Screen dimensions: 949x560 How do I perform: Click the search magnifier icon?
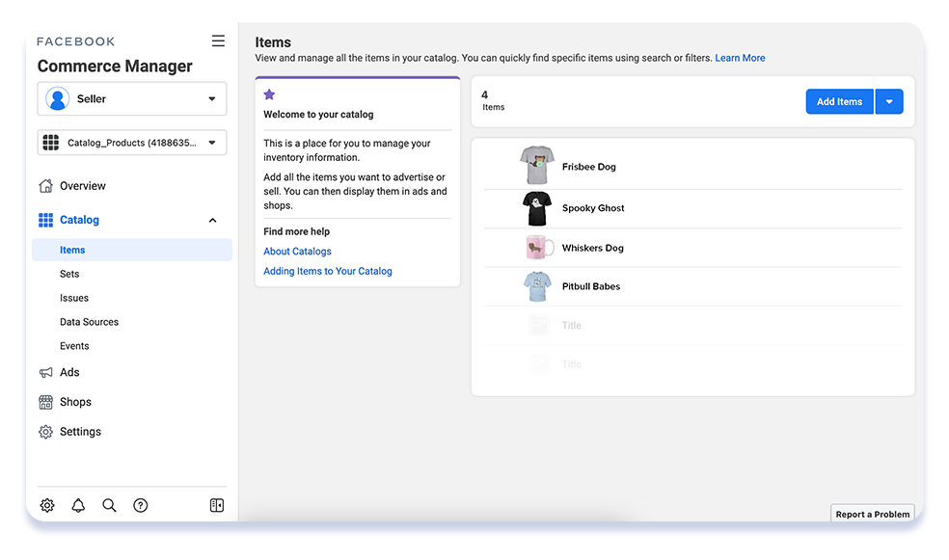(109, 506)
